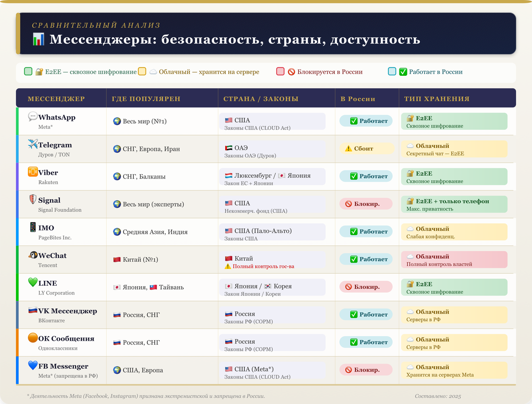Click the green E2EE legend swatch
Image resolution: width=532 pixels, height=404 pixels.
coord(28,72)
